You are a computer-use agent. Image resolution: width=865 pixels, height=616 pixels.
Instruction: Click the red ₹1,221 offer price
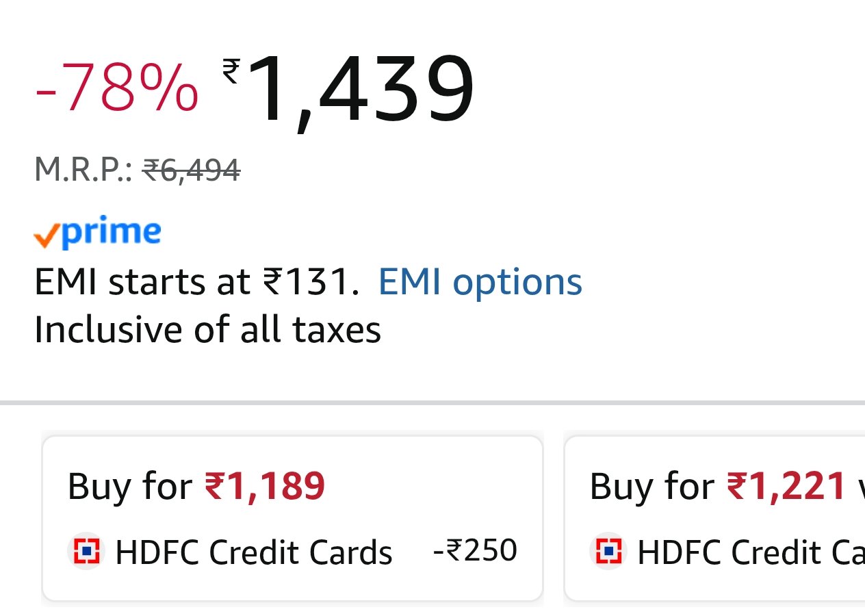pos(786,487)
